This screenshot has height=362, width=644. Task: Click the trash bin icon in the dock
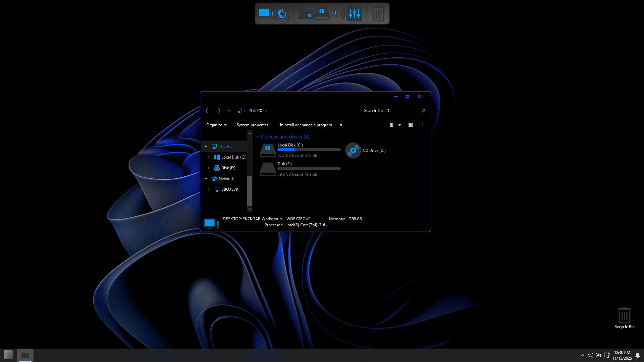(x=378, y=14)
